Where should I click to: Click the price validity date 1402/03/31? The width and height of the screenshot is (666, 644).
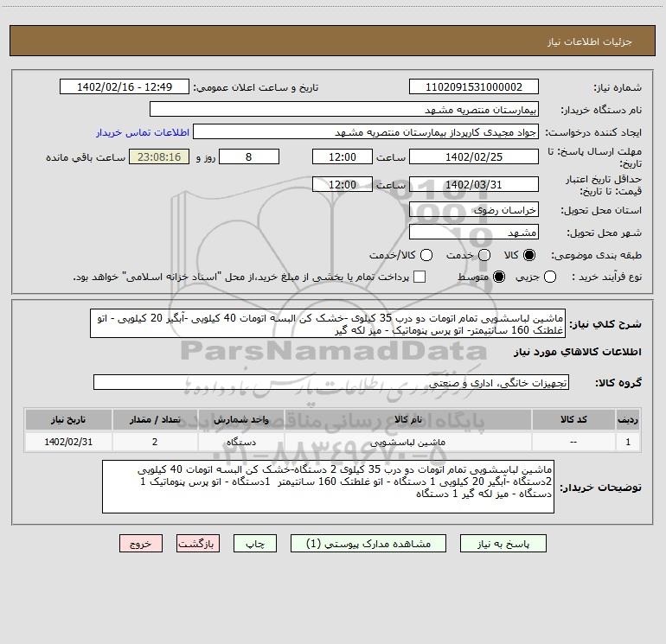coord(474,184)
